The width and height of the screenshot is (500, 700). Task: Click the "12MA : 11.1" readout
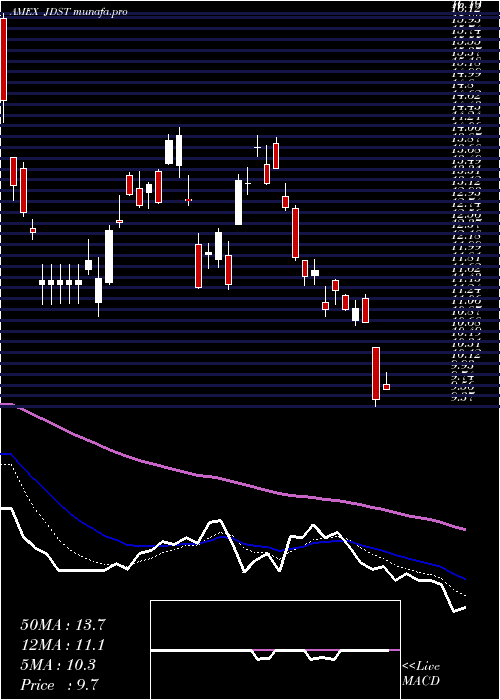(63, 645)
